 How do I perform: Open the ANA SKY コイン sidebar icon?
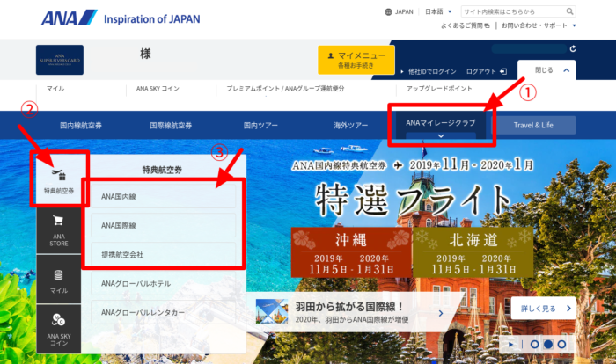[59, 329]
